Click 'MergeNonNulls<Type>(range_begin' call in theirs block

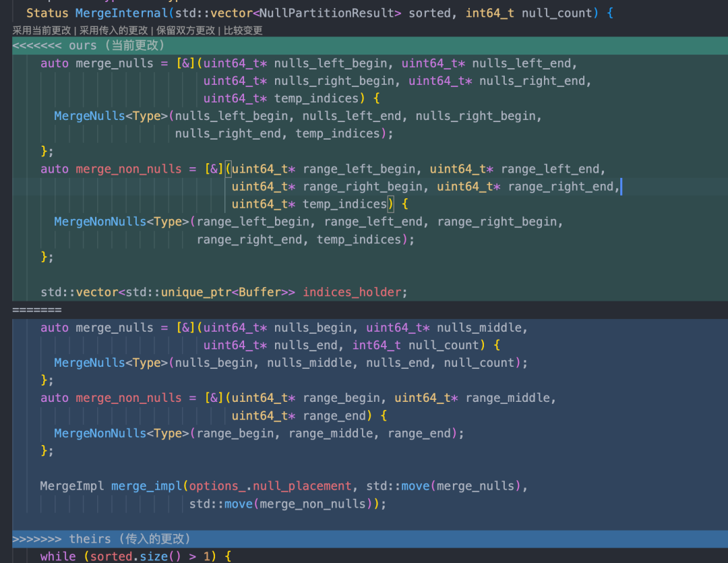pos(164,434)
